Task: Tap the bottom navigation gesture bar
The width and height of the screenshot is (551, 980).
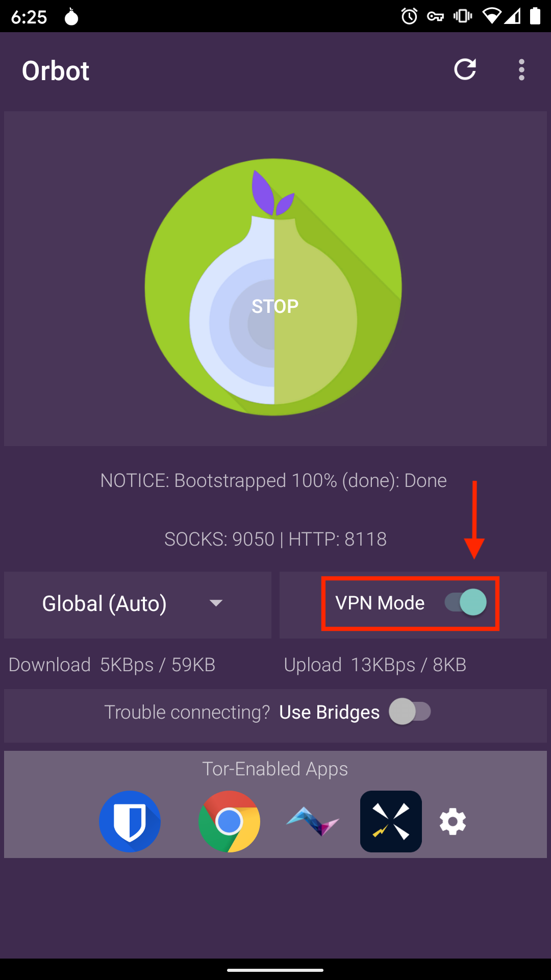Action: [x=275, y=970]
